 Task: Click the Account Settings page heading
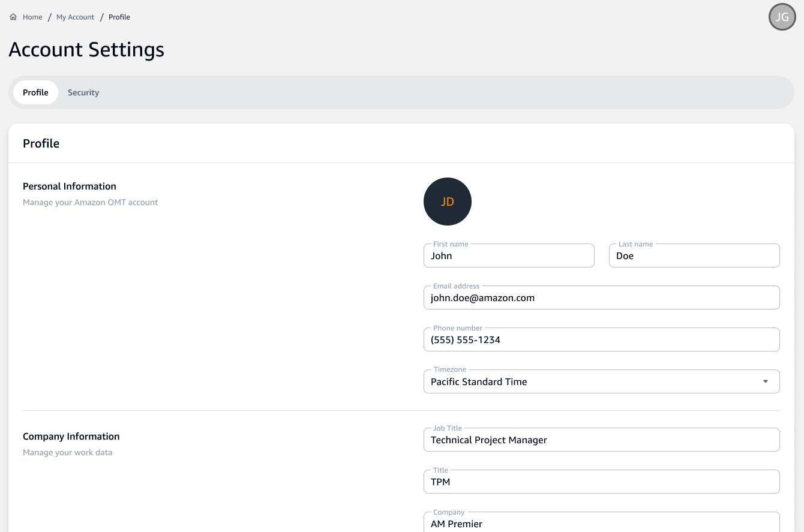86,50
